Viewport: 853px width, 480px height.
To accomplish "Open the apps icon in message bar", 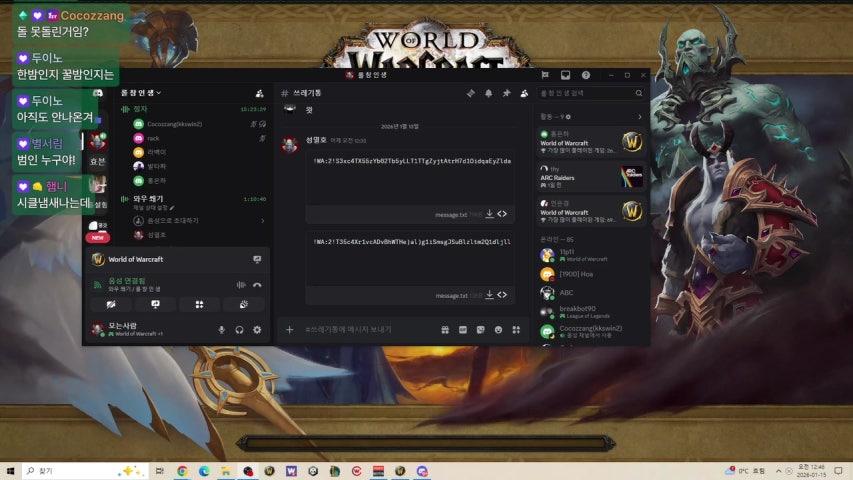I will point(516,330).
